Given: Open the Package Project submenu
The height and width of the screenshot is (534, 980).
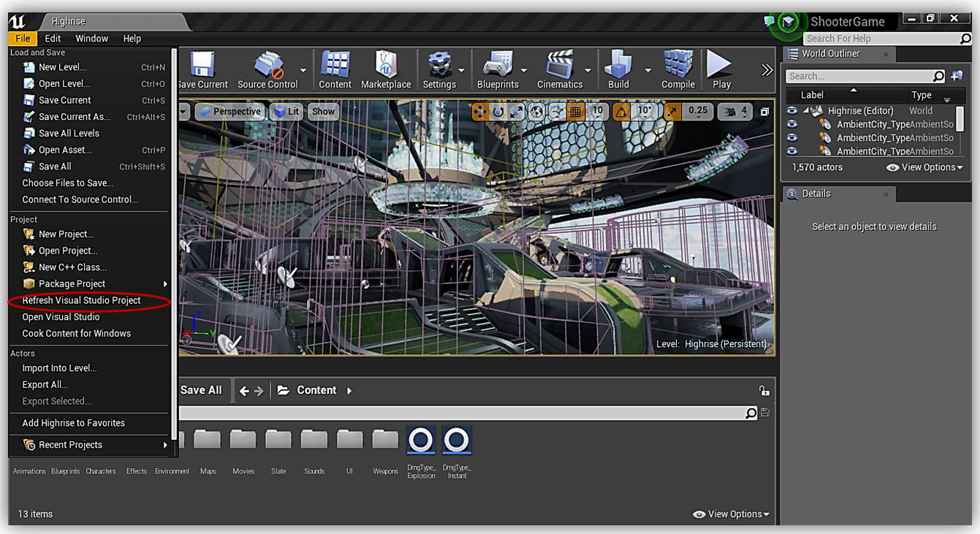Looking at the screenshot, I should (72, 283).
